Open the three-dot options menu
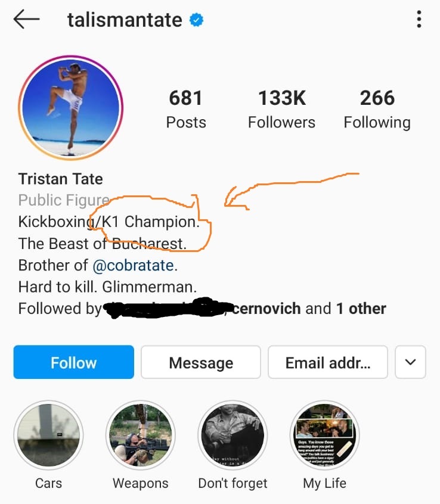 click(x=419, y=19)
